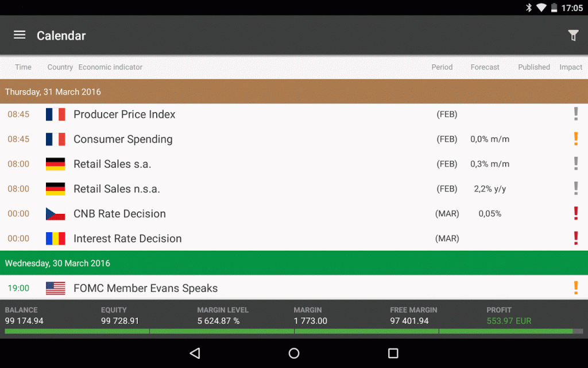Image resolution: width=588 pixels, height=368 pixels.
Task: Open the hamburger navigation menu
Action: point(20,35)
